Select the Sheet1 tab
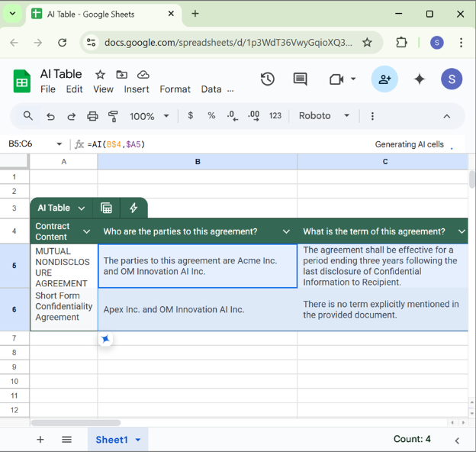476x452 pixels. pos(111,440)
